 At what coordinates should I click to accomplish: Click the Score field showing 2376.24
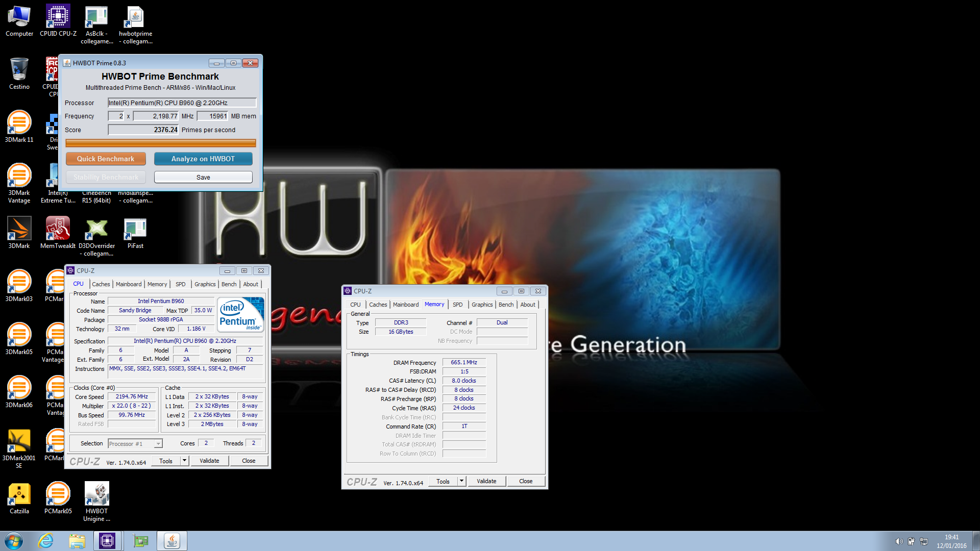[x=143, y=130]
